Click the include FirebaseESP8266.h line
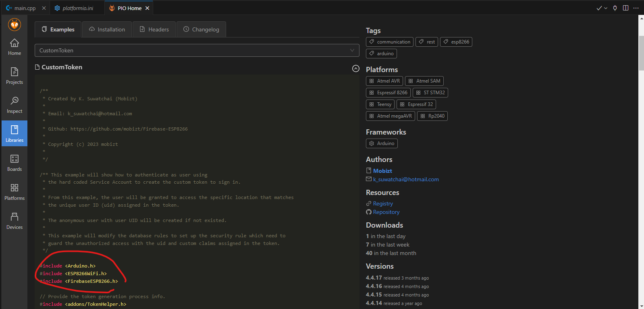644x309 pixels. point(79,281)
